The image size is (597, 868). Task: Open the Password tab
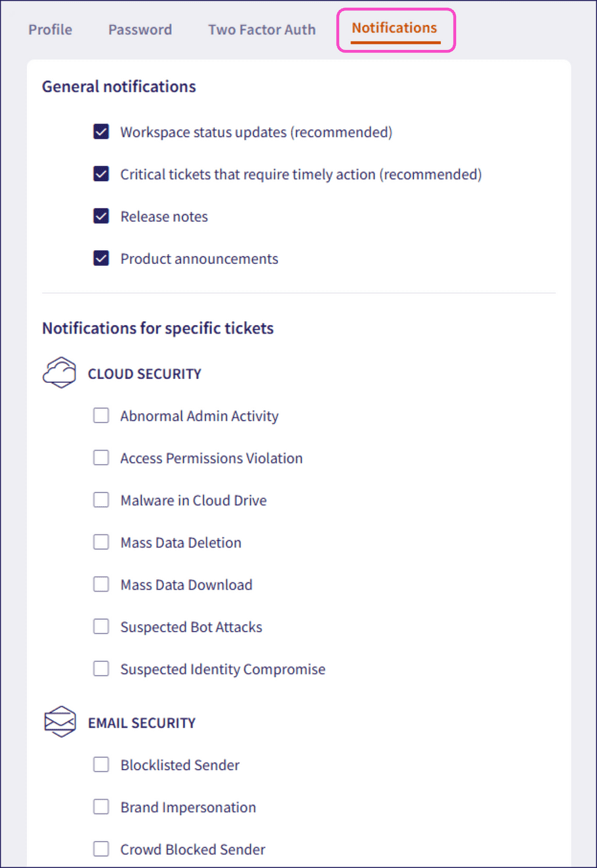click(140, 29)
